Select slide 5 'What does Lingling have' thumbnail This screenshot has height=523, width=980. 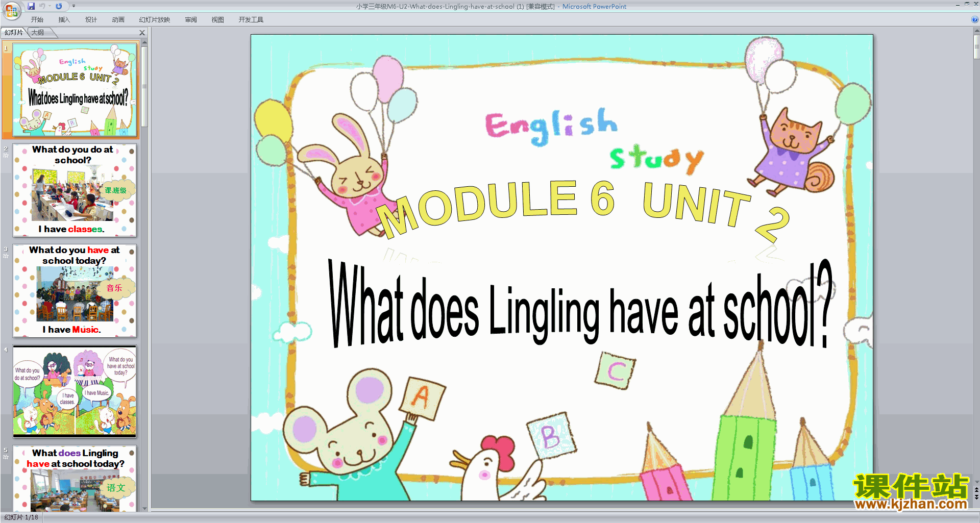pos(75,479)
